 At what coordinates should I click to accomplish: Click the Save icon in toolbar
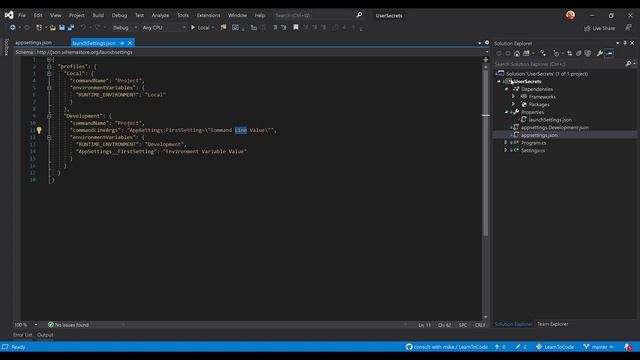[62, 27]
